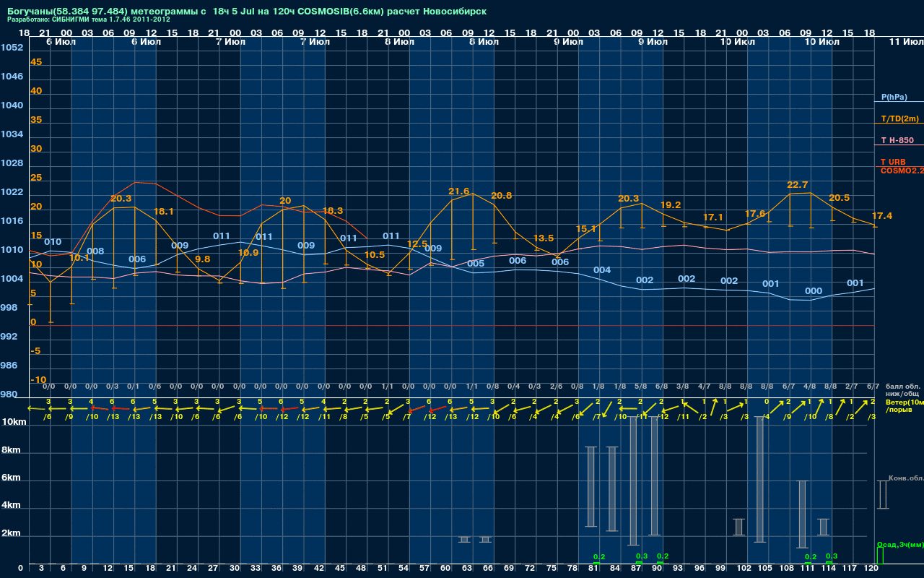Click the Богучаны meteogram title text
924x578 pixels.
pos(247,12)
